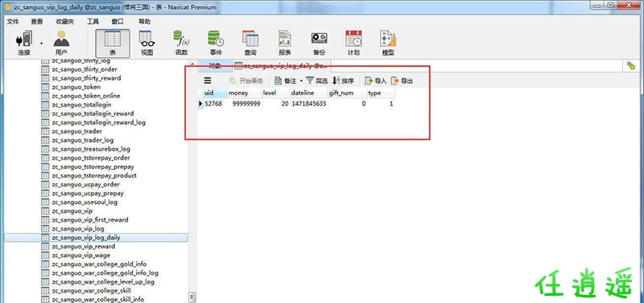Select zc_sanguo_vip_reward table in tree
The height and width of the screenshot is (303, 644).
[84, 247]
